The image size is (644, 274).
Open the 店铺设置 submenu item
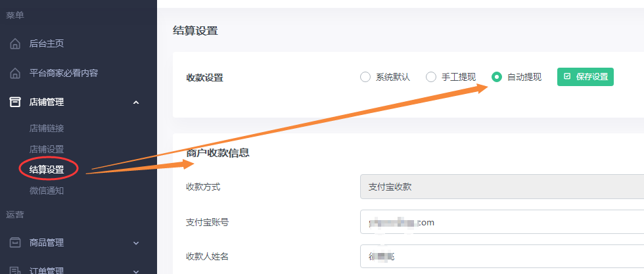click(47, 149)
